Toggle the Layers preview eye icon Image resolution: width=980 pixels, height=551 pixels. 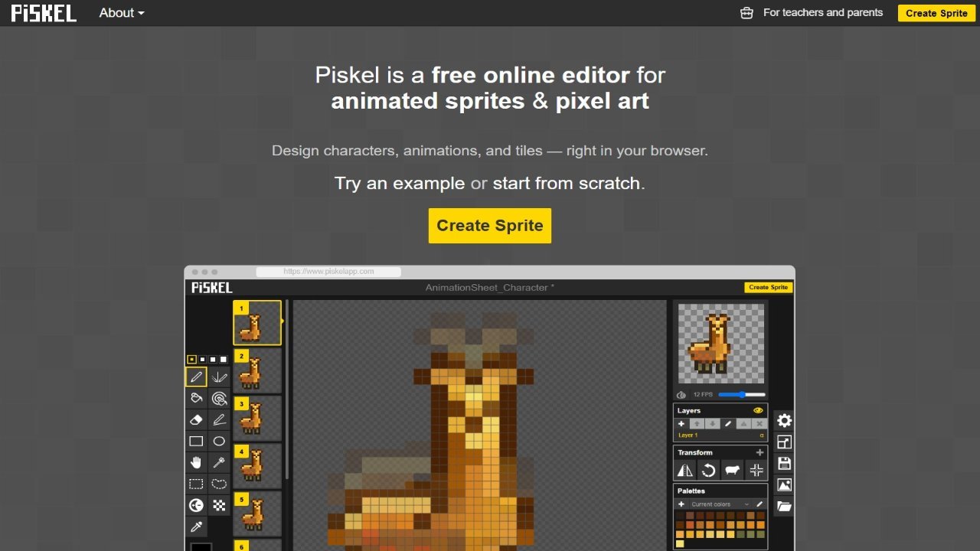[758, 410]
